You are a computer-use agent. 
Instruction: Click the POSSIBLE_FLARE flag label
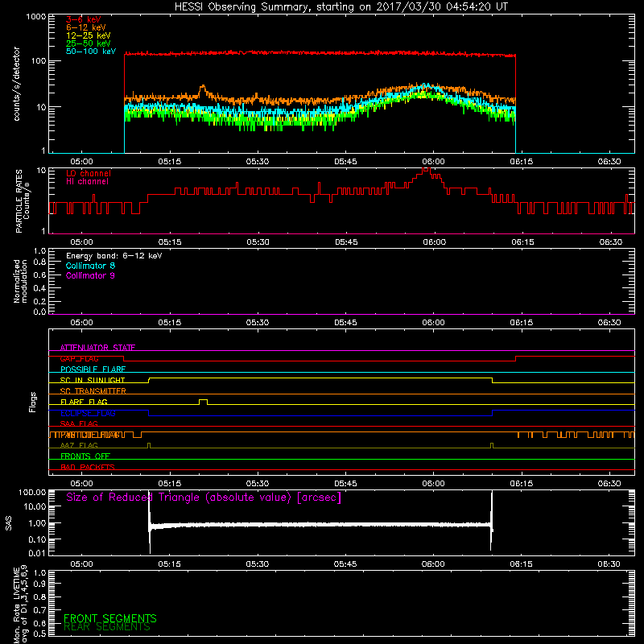[x=93, y=369]
